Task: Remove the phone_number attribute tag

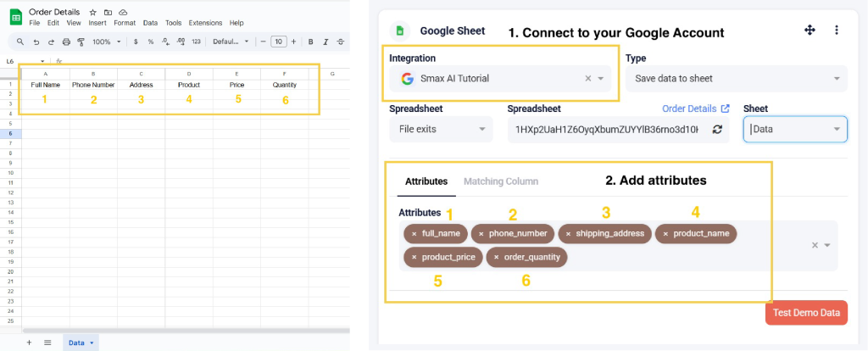Action: pos(481,234)
